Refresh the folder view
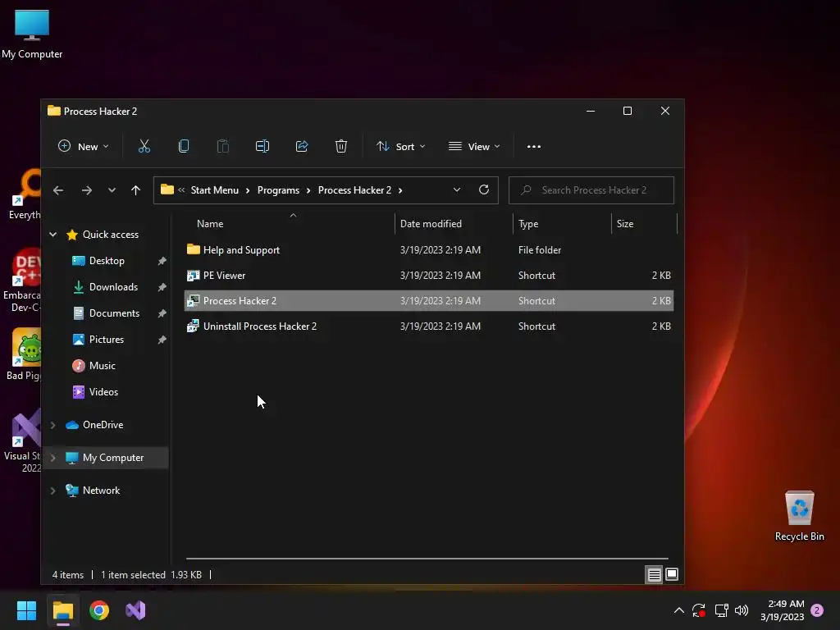Viewport: 840px width, 630px height. [x=484, y=189]
